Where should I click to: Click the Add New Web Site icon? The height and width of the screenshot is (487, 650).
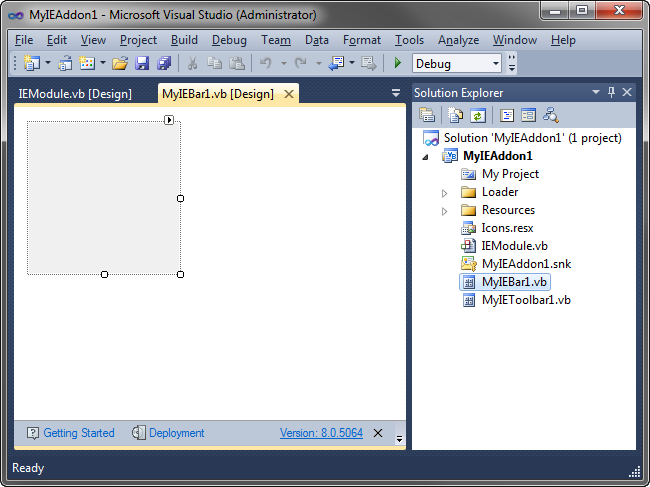tap(65, 63)
